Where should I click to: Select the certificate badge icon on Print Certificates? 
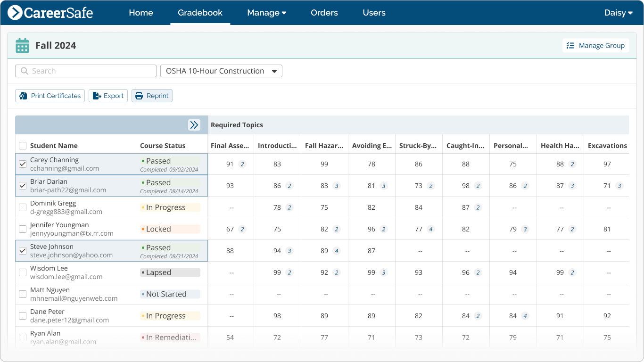point(23,95)
